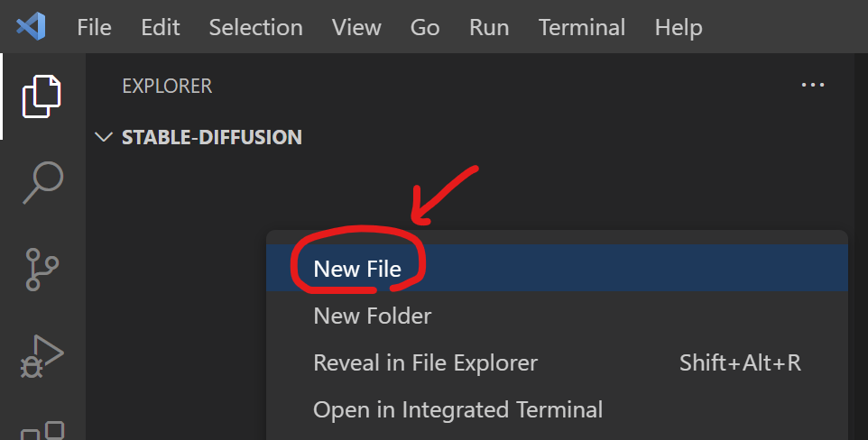Open the Extensions view icon
868x440 pixels.
43,428
